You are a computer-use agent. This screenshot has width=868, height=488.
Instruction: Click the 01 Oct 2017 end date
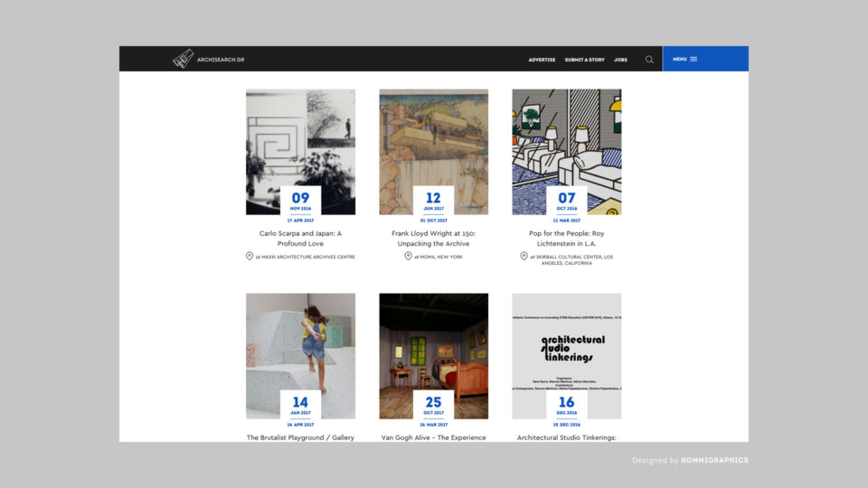click(x=433, y=221)
